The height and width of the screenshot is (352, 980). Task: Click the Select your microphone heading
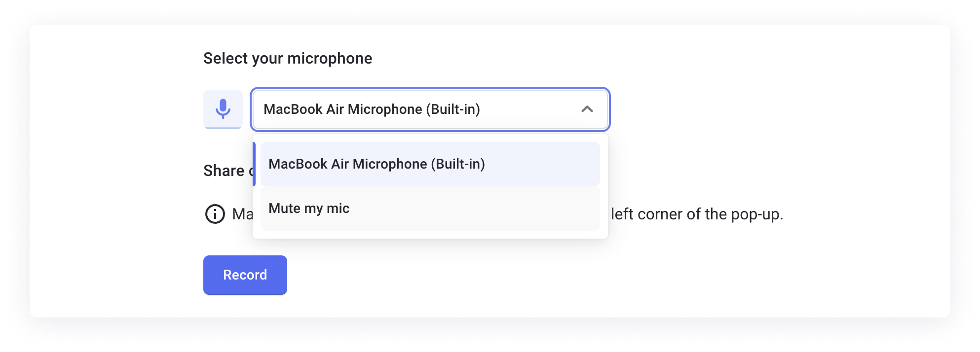pos(288,58)
